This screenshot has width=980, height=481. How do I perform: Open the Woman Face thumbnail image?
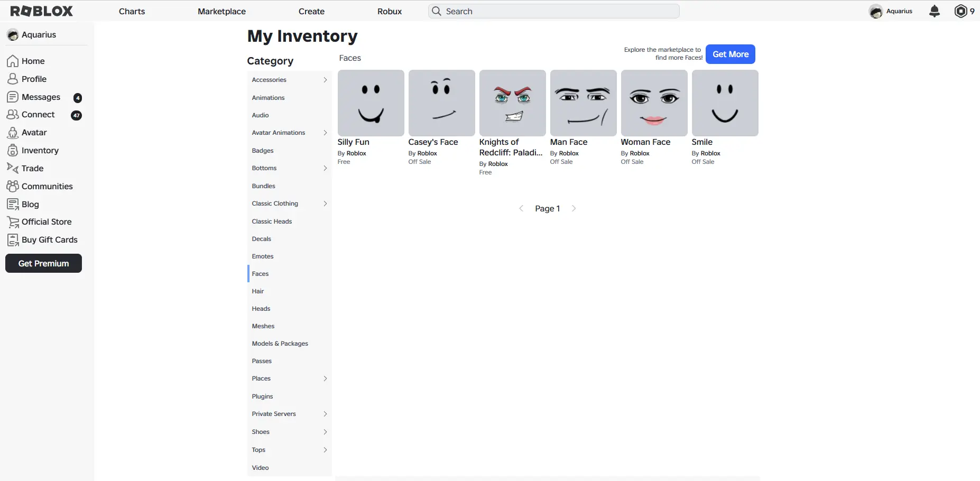[654, 103]
